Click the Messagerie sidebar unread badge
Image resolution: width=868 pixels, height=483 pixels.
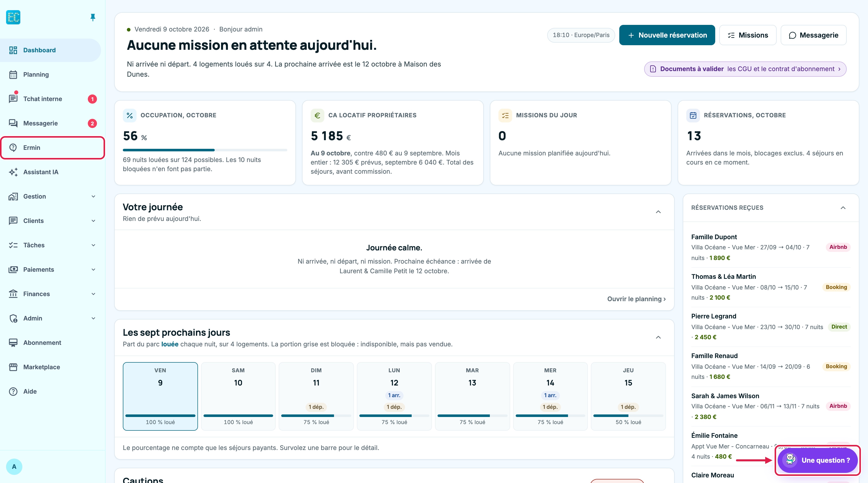[x=92, y=123]
